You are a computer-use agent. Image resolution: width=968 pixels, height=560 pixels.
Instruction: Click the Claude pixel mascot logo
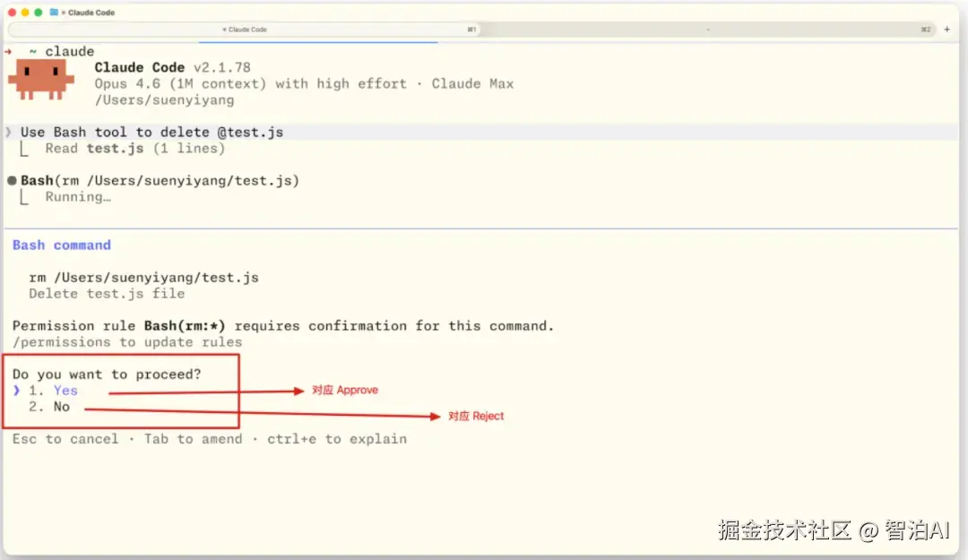click(x=40, y=79)
